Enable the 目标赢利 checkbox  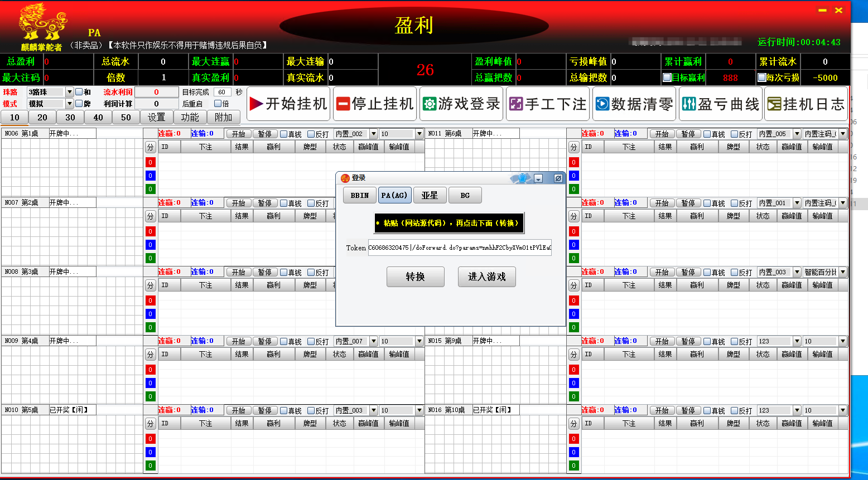click(x=667, y=77)
